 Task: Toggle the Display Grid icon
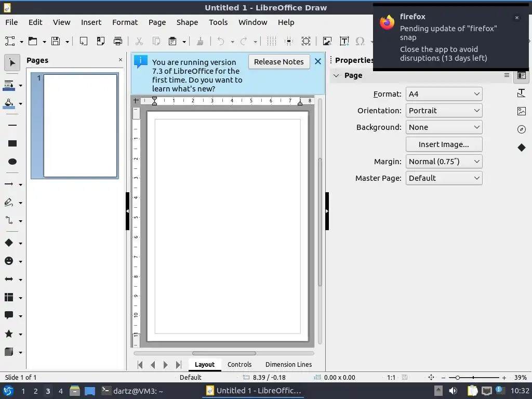[x=271, y=42]
